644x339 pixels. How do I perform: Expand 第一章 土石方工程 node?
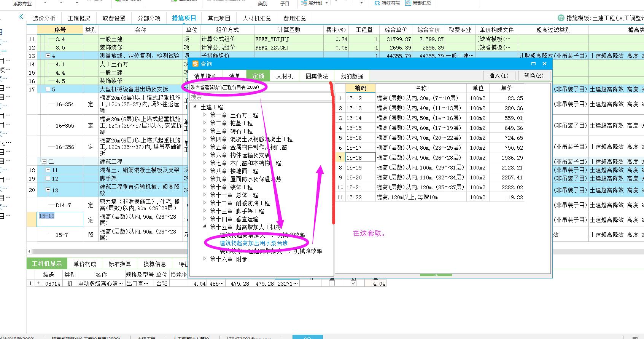(205, 115)
